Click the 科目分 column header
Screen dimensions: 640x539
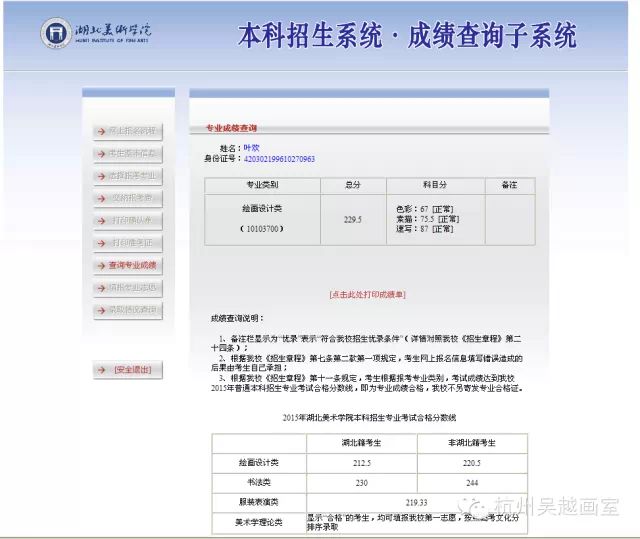(x=436, y=185)
